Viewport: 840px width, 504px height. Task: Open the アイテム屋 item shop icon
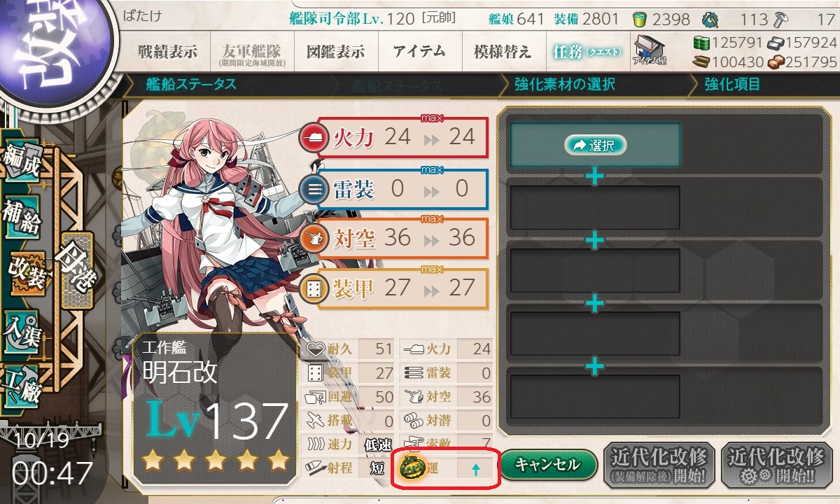[649, 50]
